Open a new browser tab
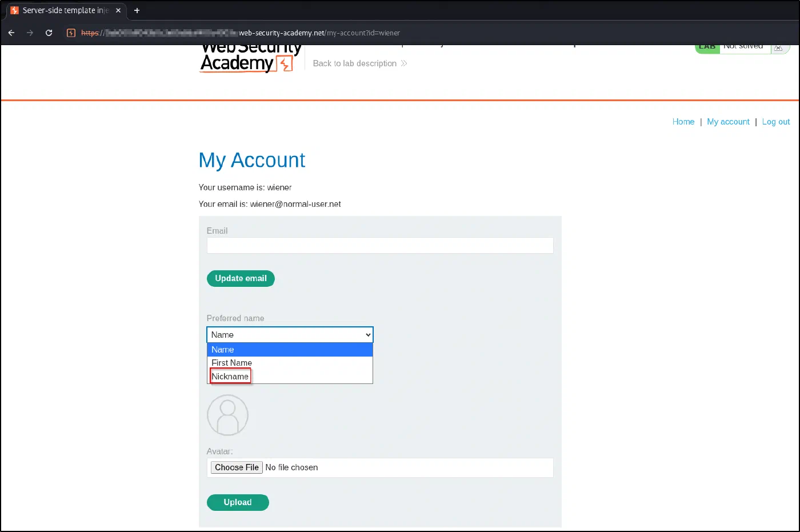 coord(137,10)
